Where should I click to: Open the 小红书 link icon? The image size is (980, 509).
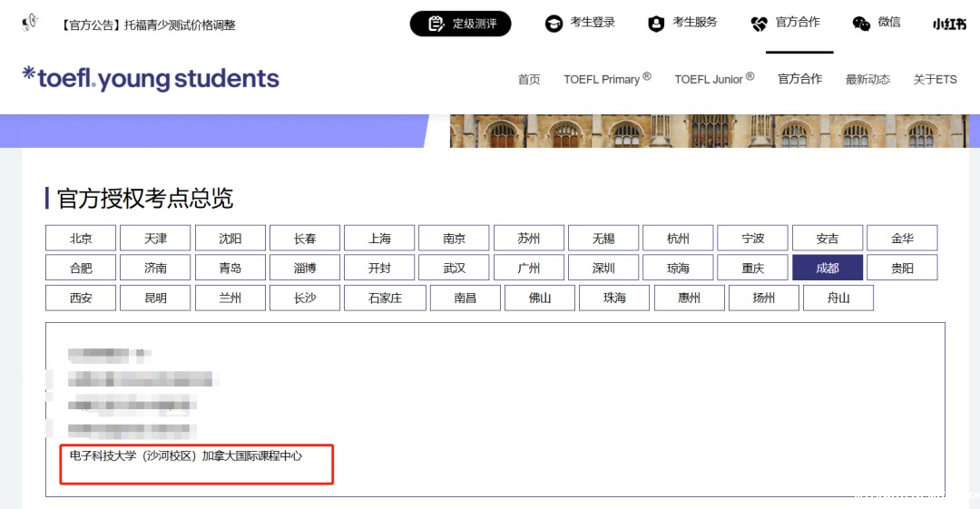[x=949, y=24]
